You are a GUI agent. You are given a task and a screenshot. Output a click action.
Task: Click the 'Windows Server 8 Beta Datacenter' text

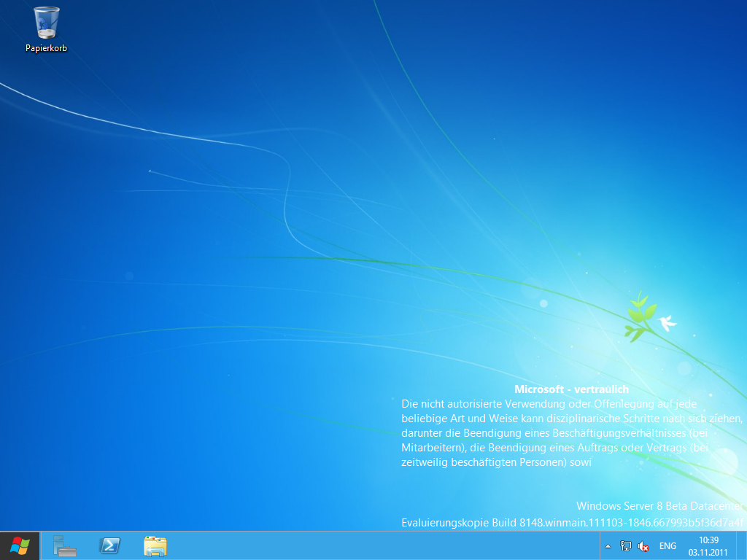(x=659, y=506)
